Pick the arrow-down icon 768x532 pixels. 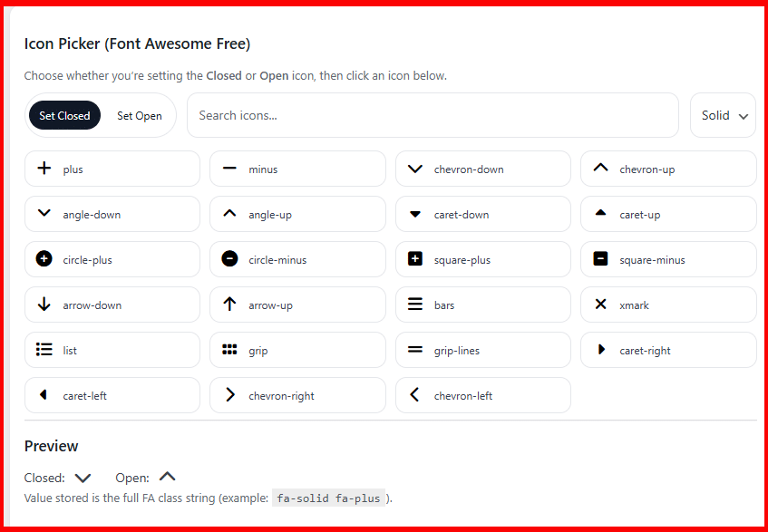coord(112,305)
